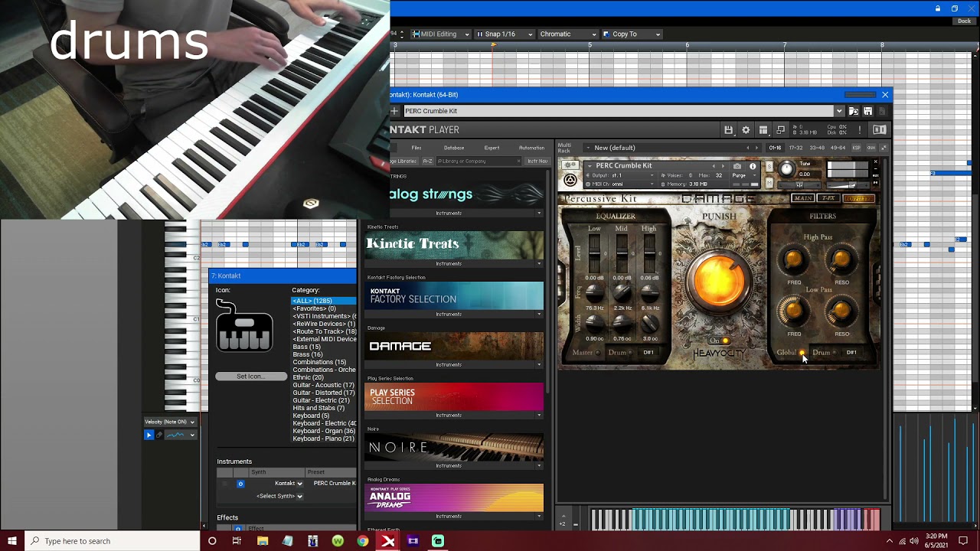The width and height of the screenshot is (980, 551).
Task: Click the previous instrument preset arrow
Action: (714, 166)
